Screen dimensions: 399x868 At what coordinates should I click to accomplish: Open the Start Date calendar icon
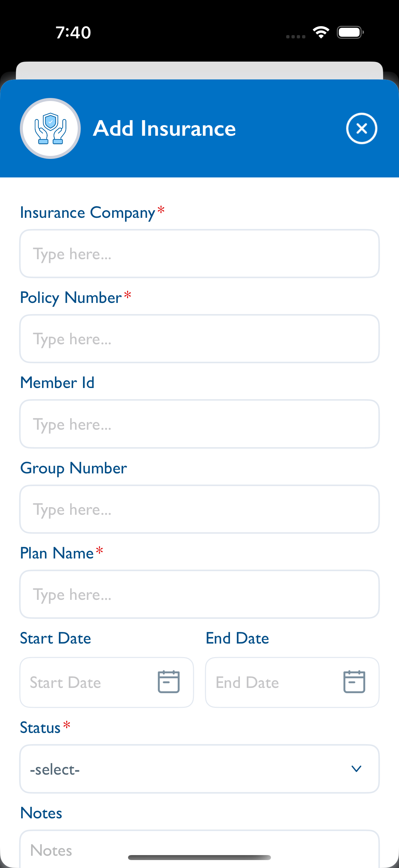click(x=168, y=682)
